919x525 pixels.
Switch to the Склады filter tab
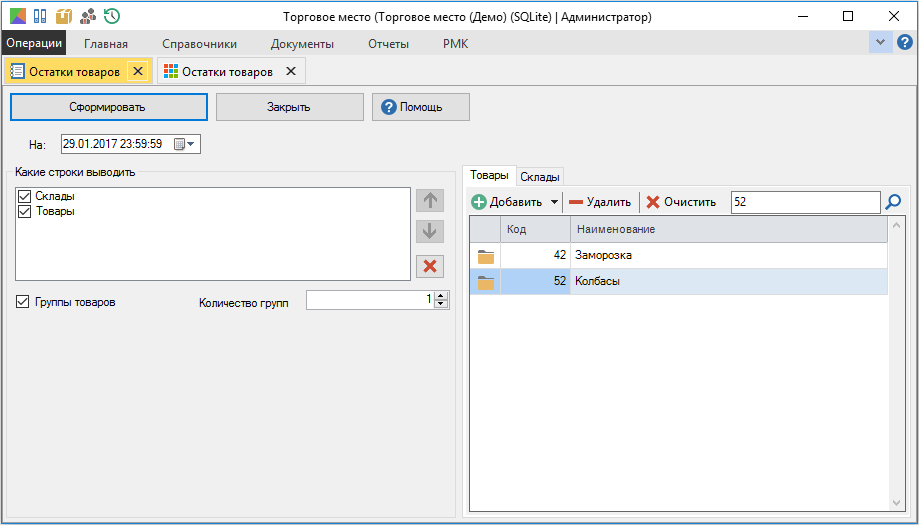540,176
